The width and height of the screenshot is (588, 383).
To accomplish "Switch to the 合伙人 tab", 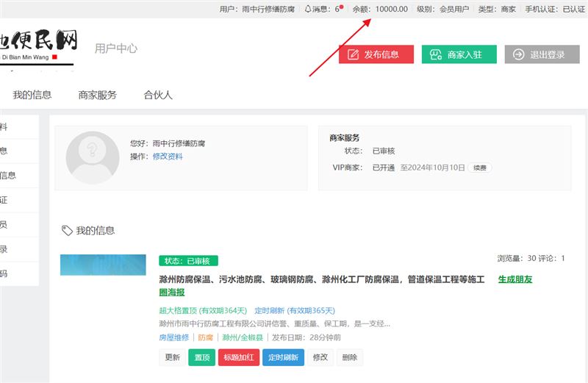I will (x=158, y=95).
